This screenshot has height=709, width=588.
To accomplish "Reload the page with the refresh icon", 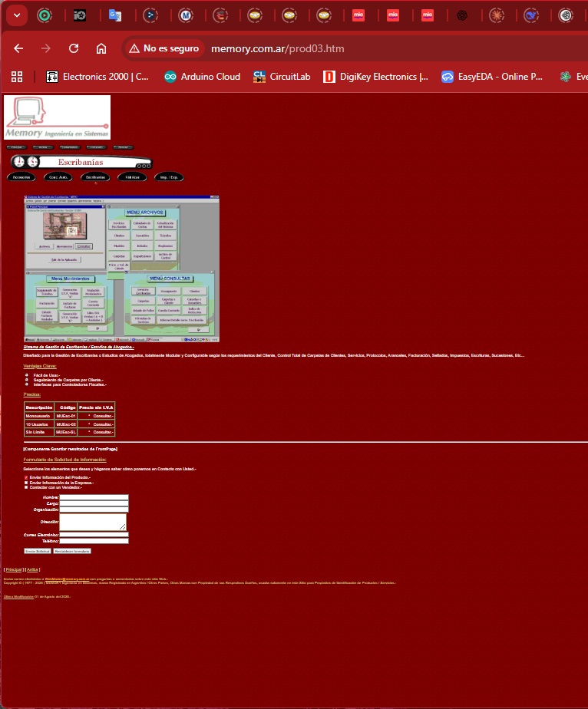I will pyautogui.click(x=74, y=48).
